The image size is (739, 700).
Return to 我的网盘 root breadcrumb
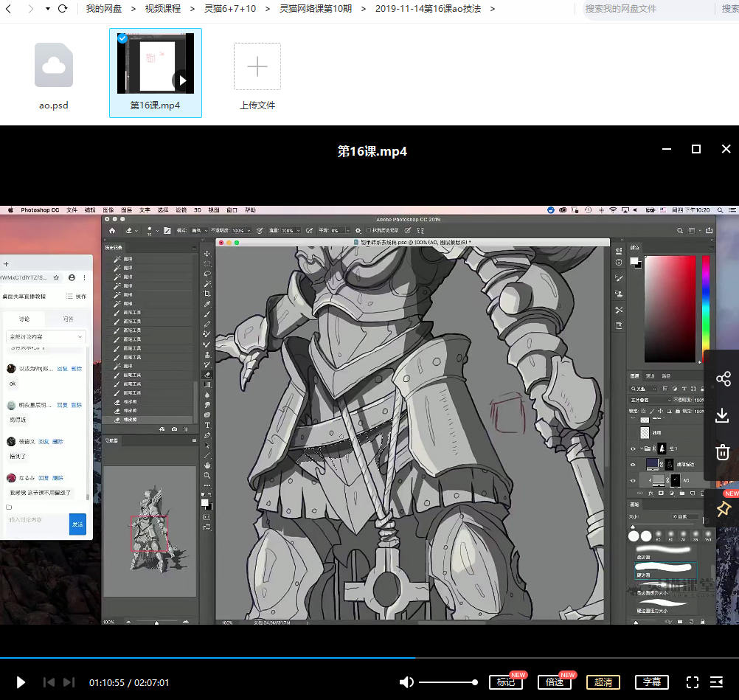point(103,9)
